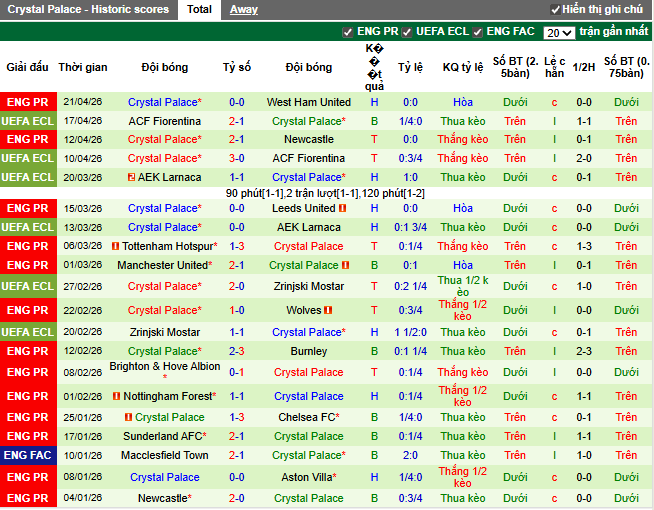Click the 2-3 score for the Burnley match
Screen dimensions: 654x510
point(237,351)
